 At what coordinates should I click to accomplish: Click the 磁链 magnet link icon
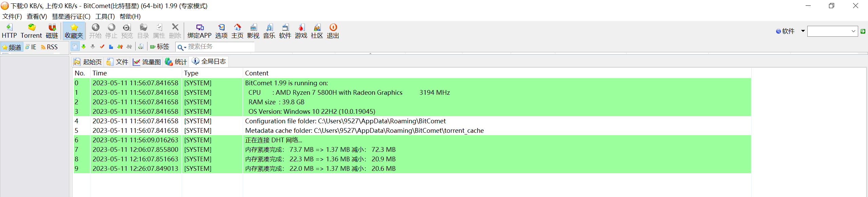point(52,31)
